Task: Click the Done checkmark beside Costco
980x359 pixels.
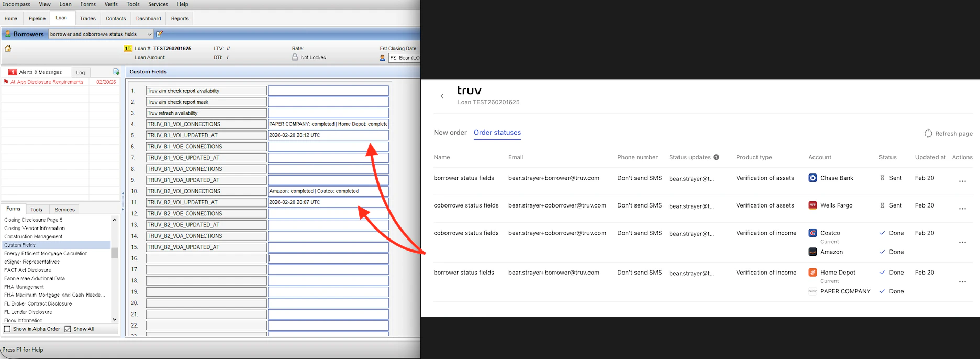Action: [x=882, y=233]
